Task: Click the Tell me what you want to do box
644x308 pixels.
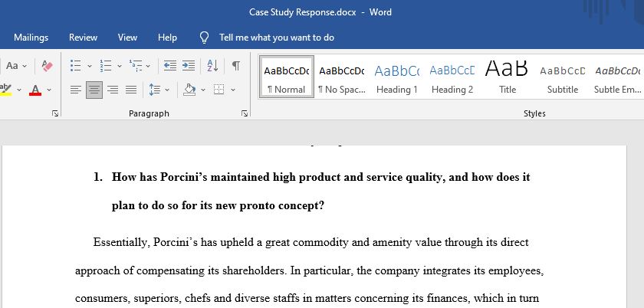Action: [x=277, y=38]
